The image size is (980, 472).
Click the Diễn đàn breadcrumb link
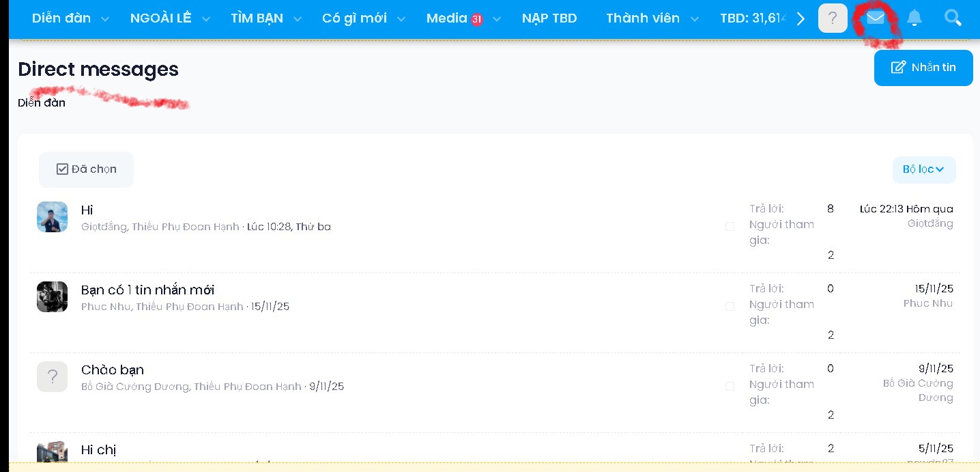point(42,103)
